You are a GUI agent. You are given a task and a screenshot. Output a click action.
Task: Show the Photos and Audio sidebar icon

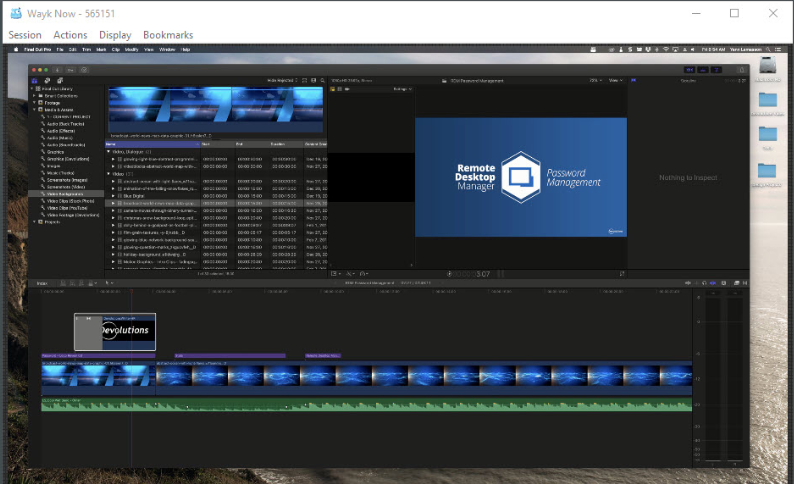pos(47,80)
